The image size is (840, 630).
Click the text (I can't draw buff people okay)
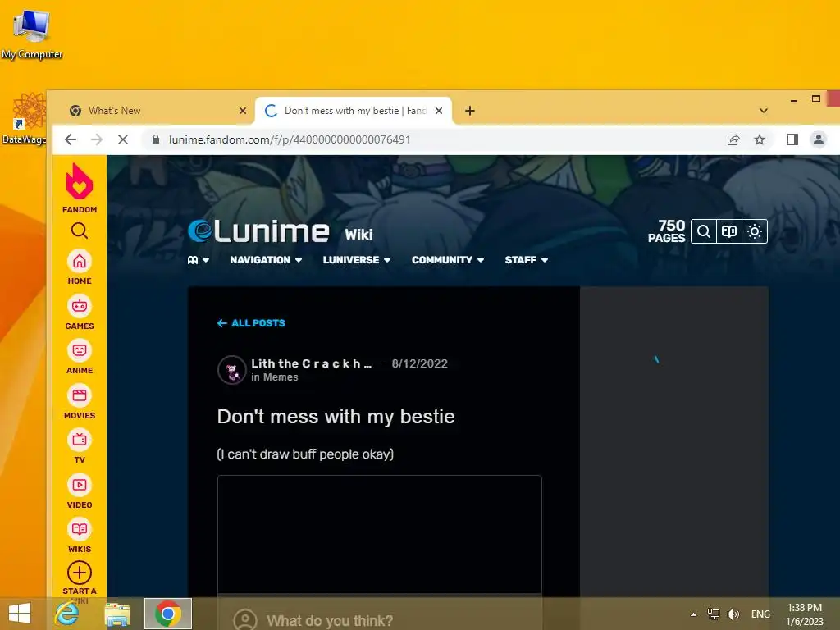tap(305, 454)
